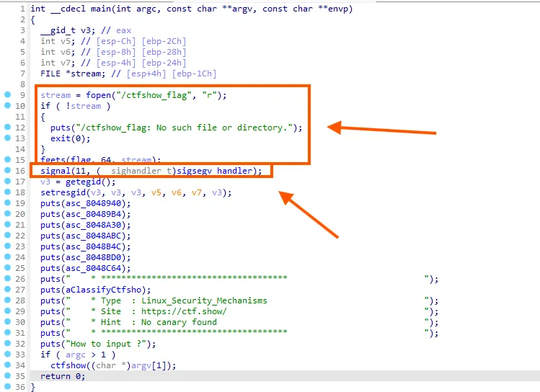The height and width of the screenshot is (392, 540).
Task: Click asc_8048B4C reference
Action: coord(93,246)
